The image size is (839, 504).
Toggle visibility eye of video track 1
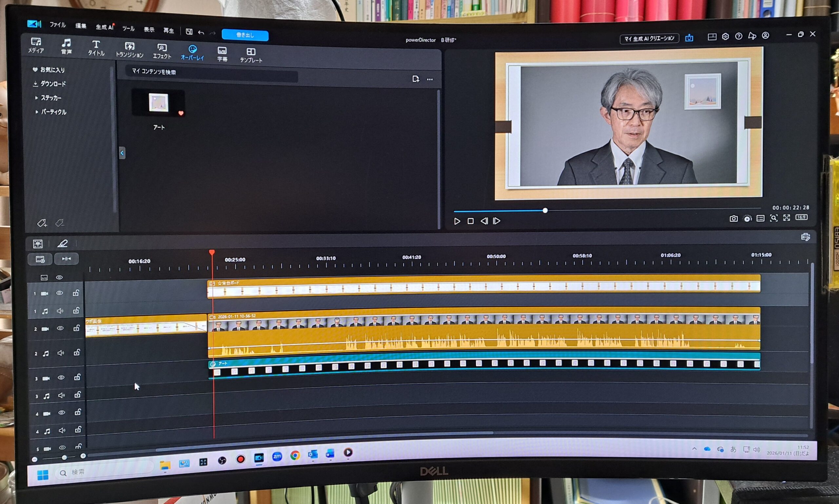tap(59, 293)
